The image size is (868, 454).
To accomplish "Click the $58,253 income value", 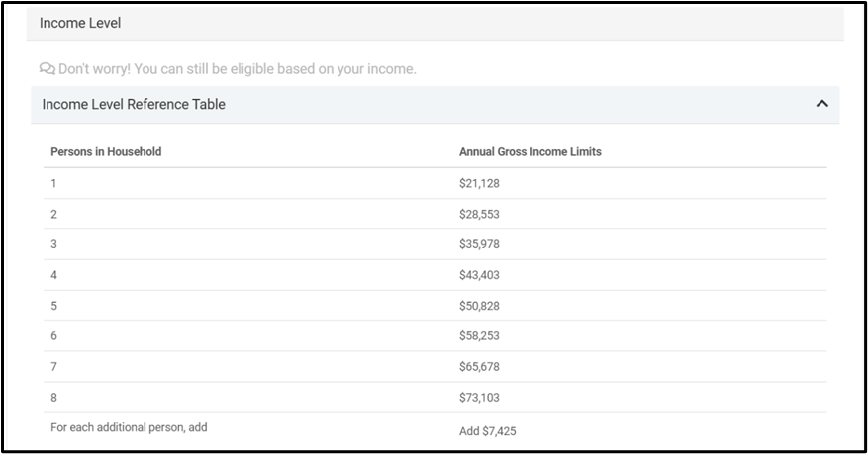I will point(480,336).
